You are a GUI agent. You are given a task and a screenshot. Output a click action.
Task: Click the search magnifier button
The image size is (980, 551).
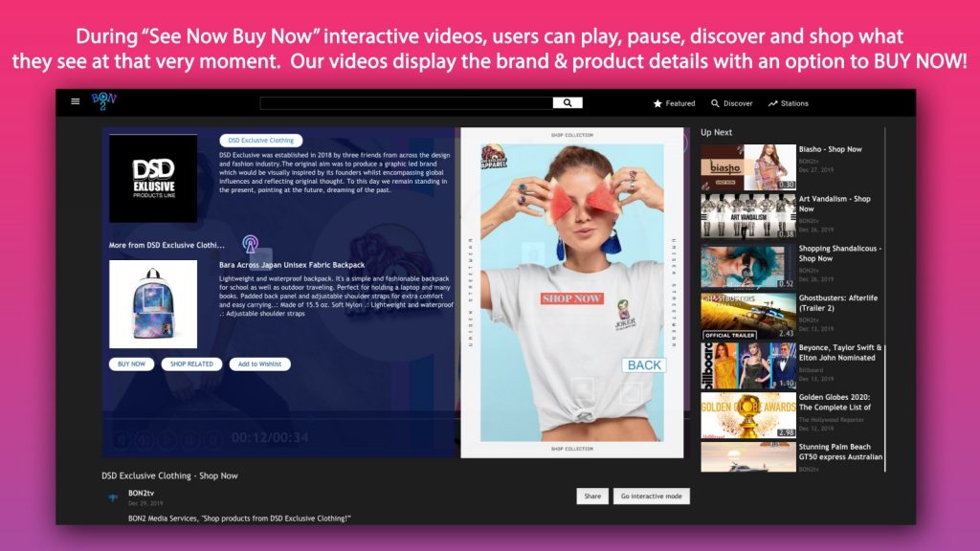568,102
